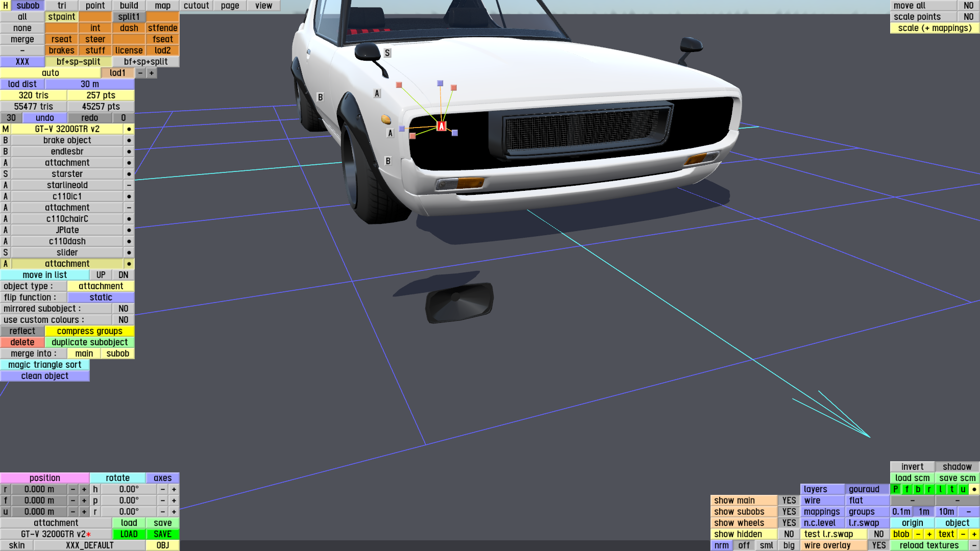Click the reload textures button
The image size is (980, 551).
(929, 545)
